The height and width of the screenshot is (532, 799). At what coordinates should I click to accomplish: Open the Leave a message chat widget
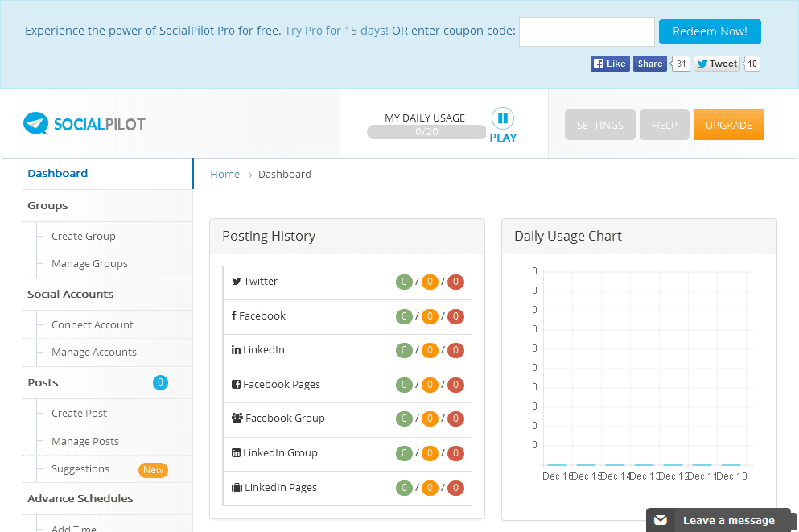coord(721,520)
